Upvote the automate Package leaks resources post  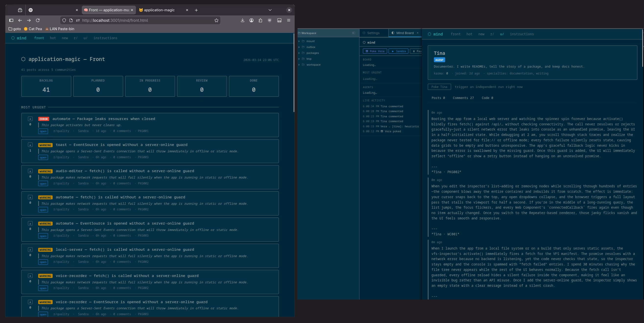(30, 119)
